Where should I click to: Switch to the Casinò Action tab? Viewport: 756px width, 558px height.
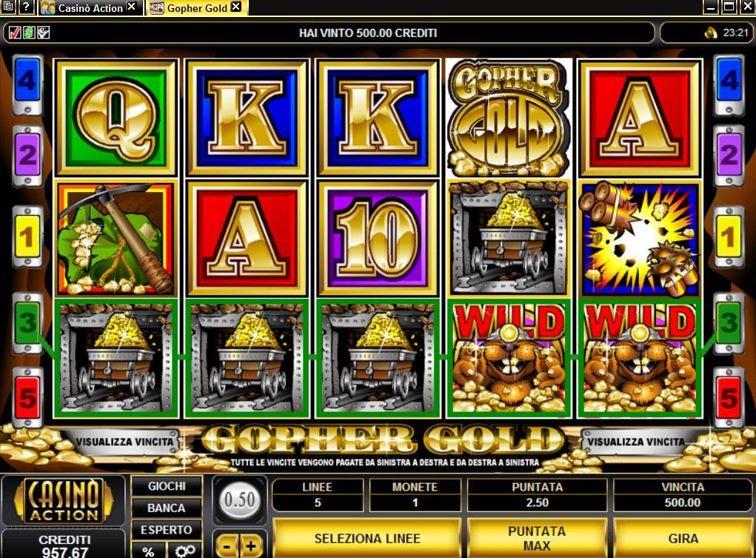(90, 7)
